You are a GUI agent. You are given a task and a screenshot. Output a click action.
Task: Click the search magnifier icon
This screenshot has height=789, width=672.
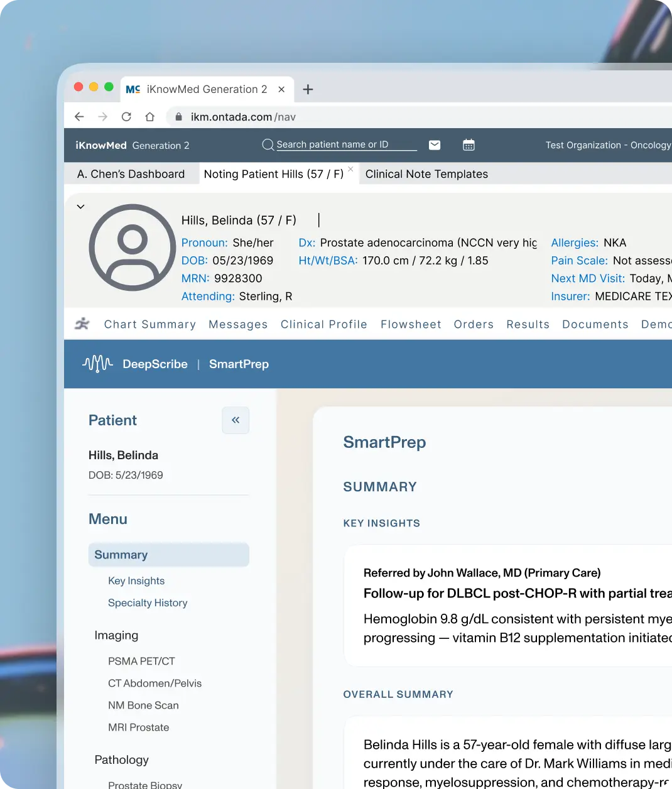(268, 145)
